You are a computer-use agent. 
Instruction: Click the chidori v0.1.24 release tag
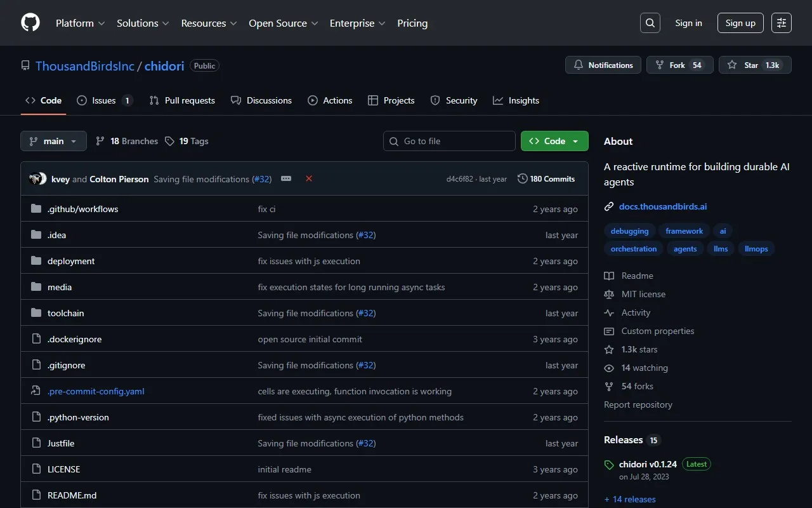pos(648,464)
